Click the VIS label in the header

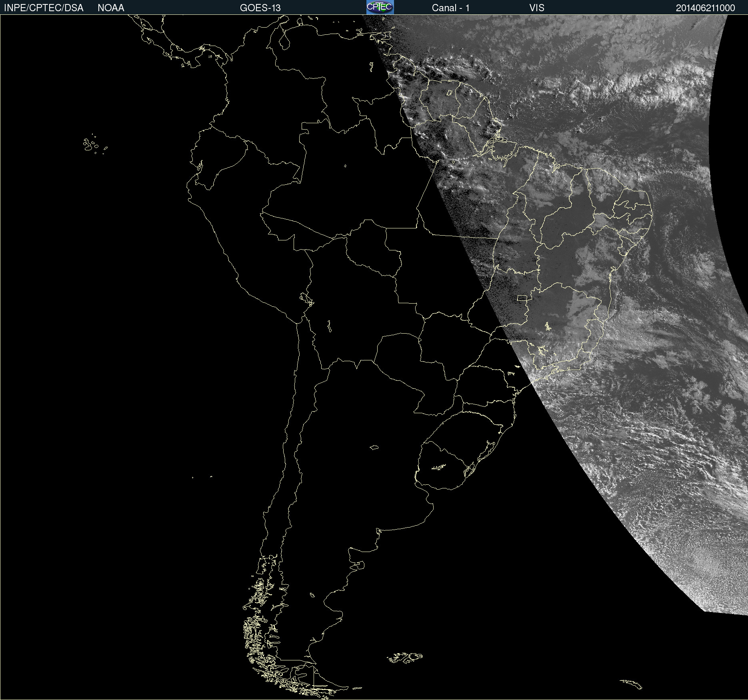[x=536, y=8]
